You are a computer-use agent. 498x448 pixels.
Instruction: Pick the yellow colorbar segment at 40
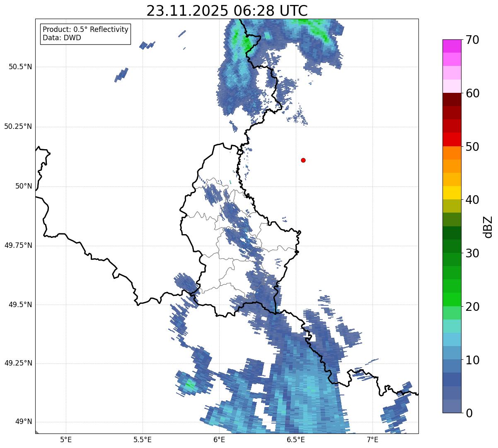[452, 193]
